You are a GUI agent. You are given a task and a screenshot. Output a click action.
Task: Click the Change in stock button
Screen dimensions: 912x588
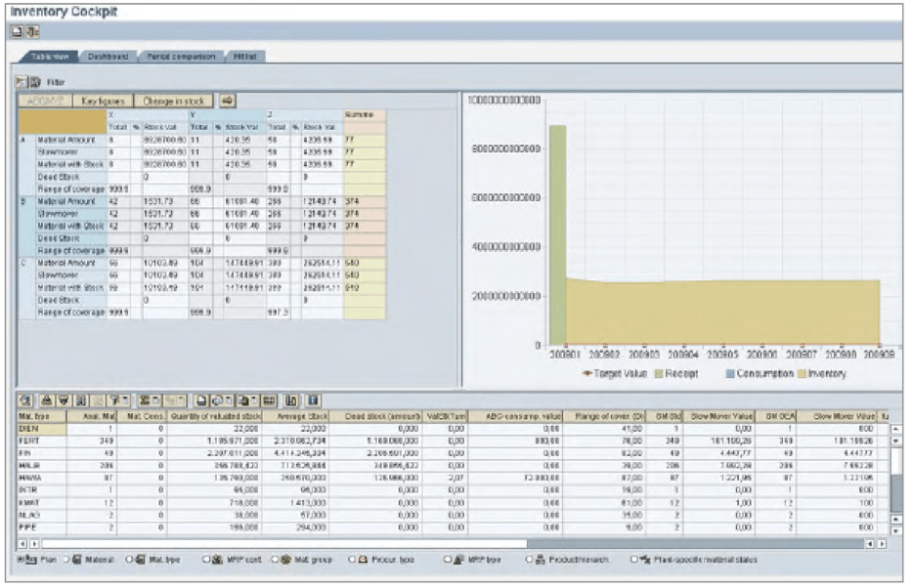pyautogui.click(x=173, y=101)
